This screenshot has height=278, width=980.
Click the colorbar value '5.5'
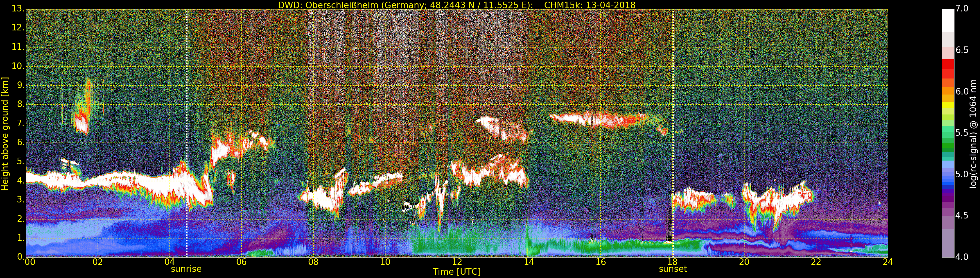962,132
